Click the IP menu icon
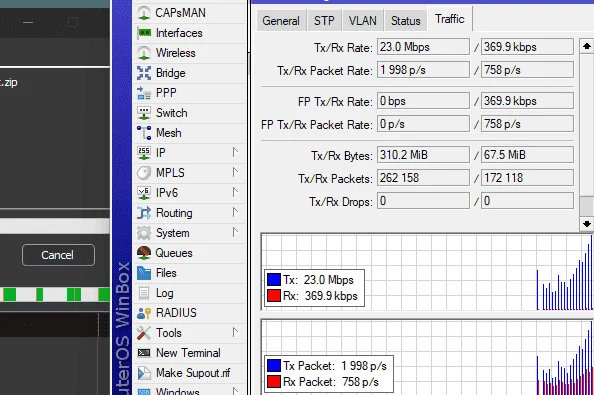This screenshot has height=395, width=594. (144, 153)
